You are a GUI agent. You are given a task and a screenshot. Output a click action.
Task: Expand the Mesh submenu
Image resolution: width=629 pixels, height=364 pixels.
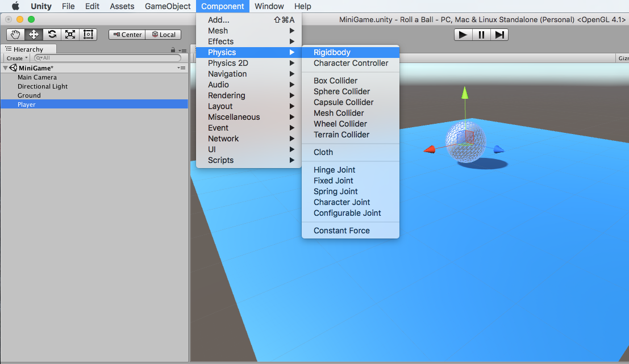pos(249,31)
